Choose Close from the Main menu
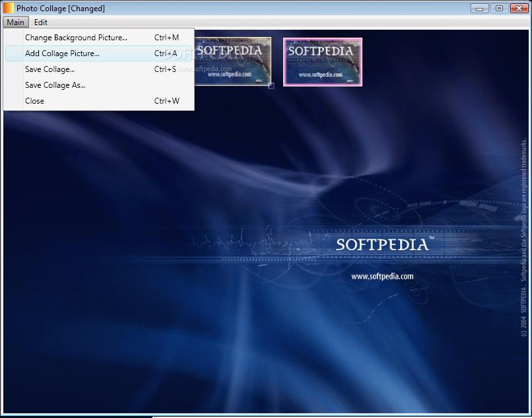Image resolution: width=532 pixels, height=418 pixels. [99, 101]
